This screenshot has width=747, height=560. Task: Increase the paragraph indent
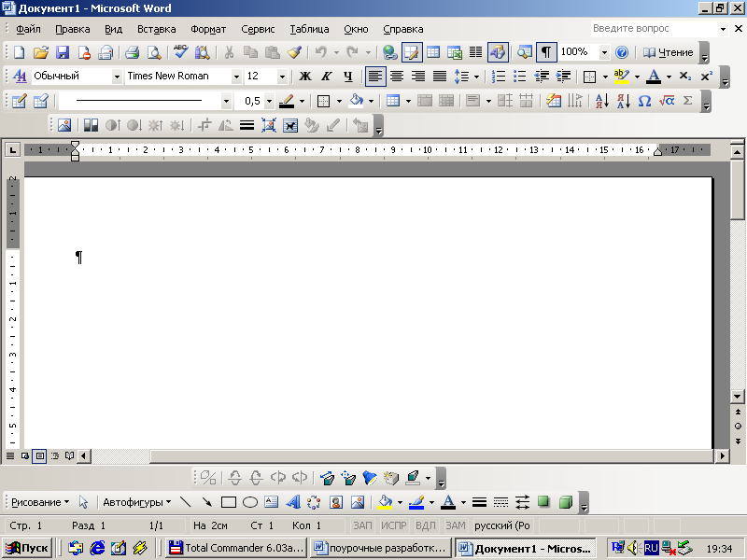(x=563, y=77)
